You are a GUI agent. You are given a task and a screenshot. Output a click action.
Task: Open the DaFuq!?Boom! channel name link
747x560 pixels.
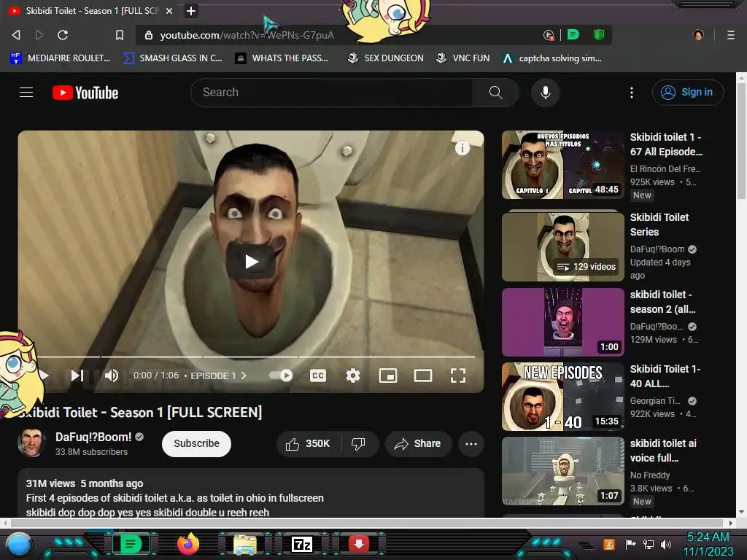pyautogui.click(x=93, y=437)
